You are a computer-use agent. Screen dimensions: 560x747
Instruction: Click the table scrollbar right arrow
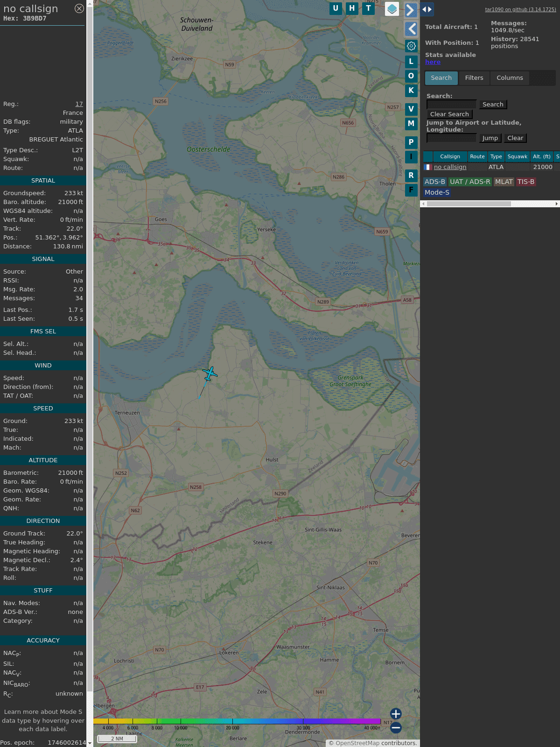point(557,204)
